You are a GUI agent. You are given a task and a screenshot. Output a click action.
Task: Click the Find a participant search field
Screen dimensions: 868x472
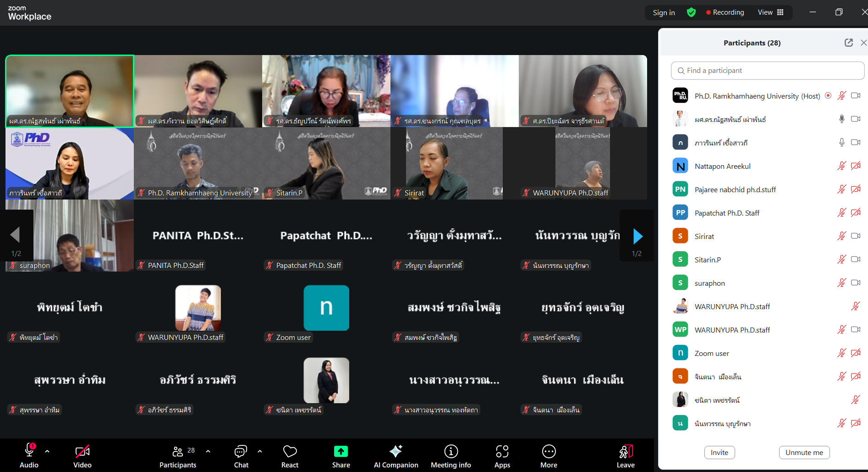(x=768, y=71)
